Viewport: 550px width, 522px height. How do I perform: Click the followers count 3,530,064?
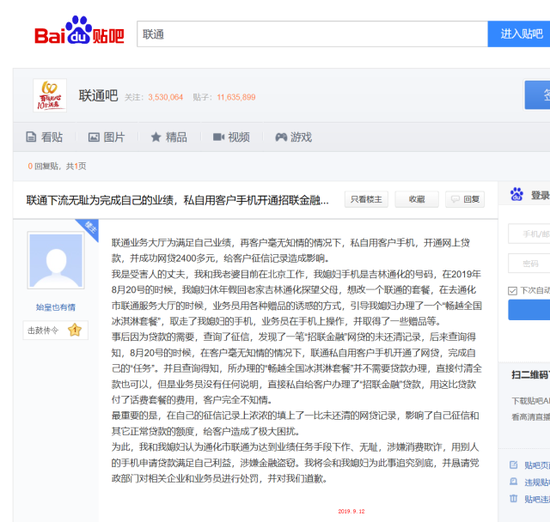[x=166, y=97]
